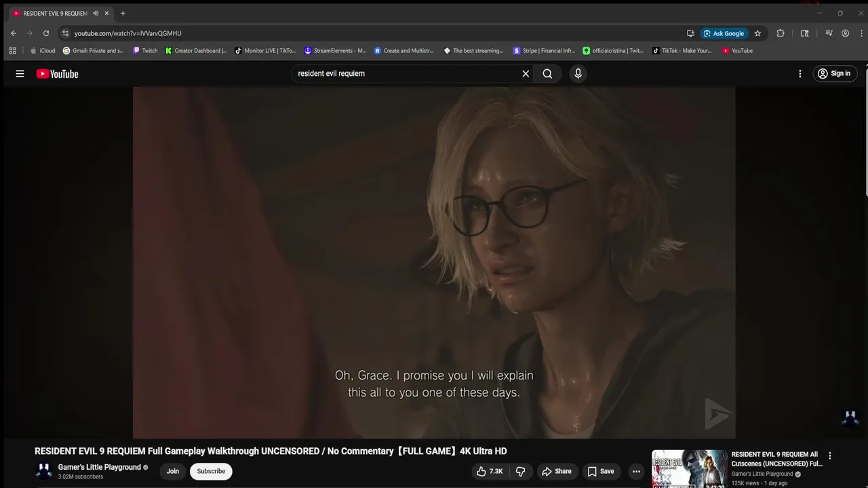Open the bookmarks apps grid icon
This screenshot has height=488, width=868.
(x=12, y=51)
